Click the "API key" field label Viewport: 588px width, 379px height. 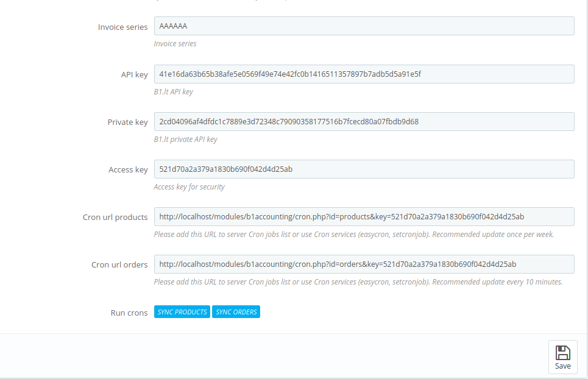coord(134,75)
